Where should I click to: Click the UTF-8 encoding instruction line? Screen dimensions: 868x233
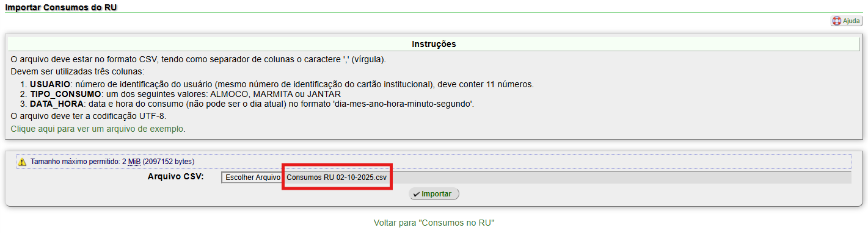pos(88,115)
